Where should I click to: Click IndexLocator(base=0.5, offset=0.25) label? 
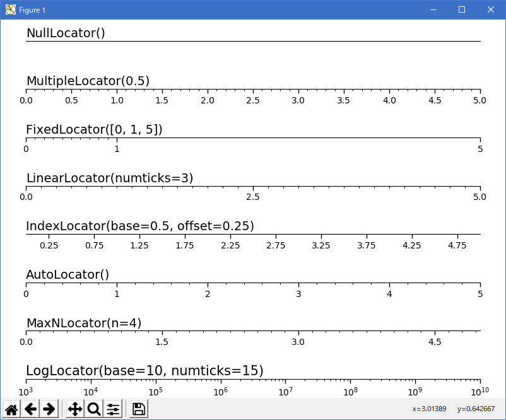[140, 226]
